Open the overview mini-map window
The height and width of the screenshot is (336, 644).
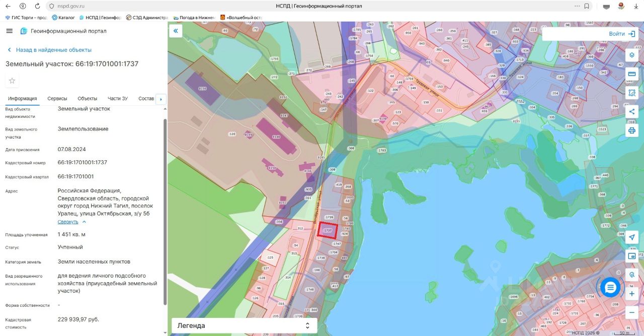pyautogui.click(x=632, y=256)
